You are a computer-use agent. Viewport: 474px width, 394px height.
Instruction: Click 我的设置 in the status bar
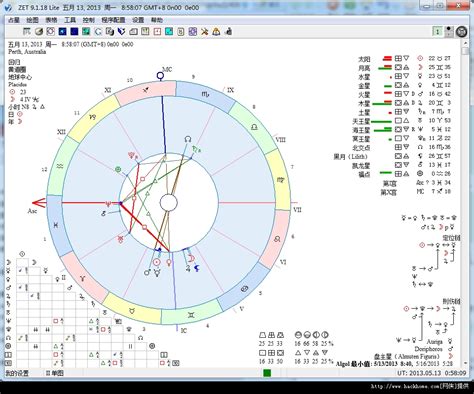[17, 373]
